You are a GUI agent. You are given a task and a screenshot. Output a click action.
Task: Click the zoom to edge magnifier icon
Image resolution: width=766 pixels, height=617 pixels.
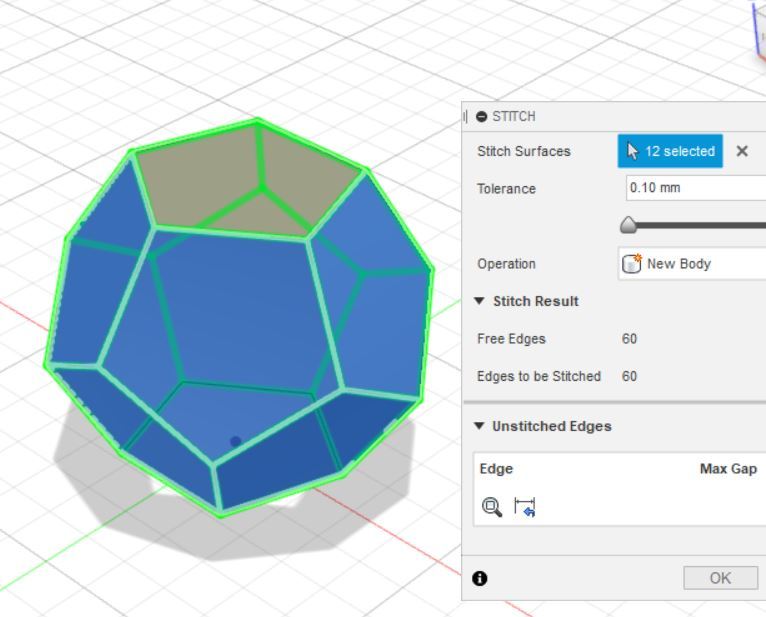tap(492, 507)
